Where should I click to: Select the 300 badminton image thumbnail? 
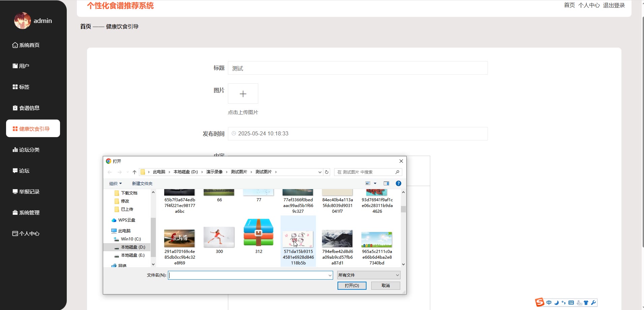(219, 237)
